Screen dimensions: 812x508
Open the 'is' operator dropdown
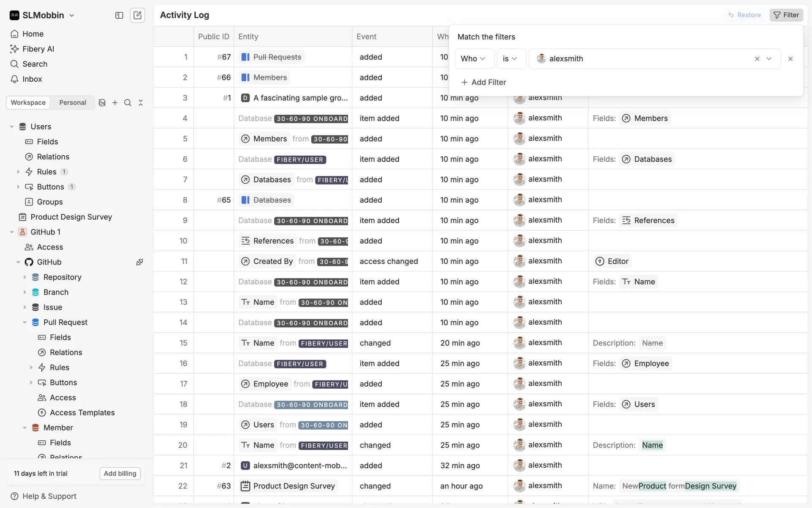click(x=510, y=59)
